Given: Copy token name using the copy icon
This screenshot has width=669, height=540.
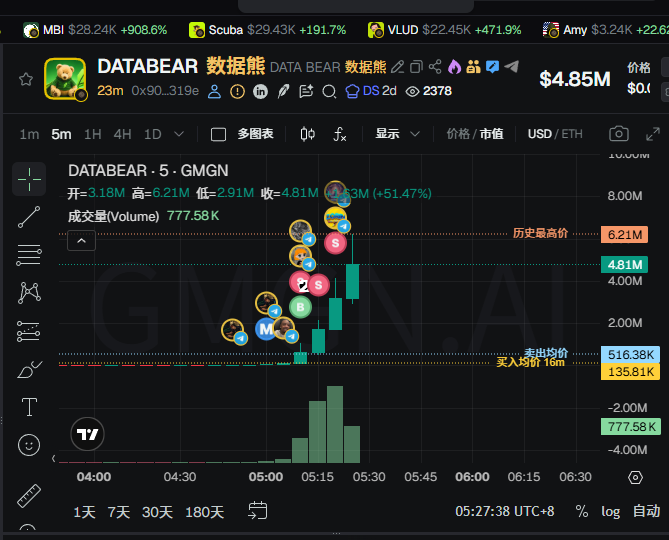Looking at the screenshot, I should click(416, 67).
